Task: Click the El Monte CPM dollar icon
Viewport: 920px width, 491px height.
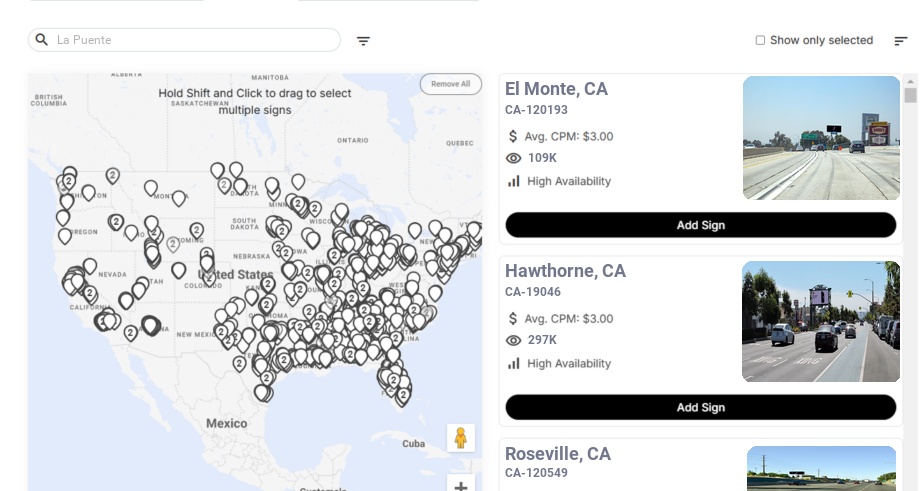Action: 513,136
